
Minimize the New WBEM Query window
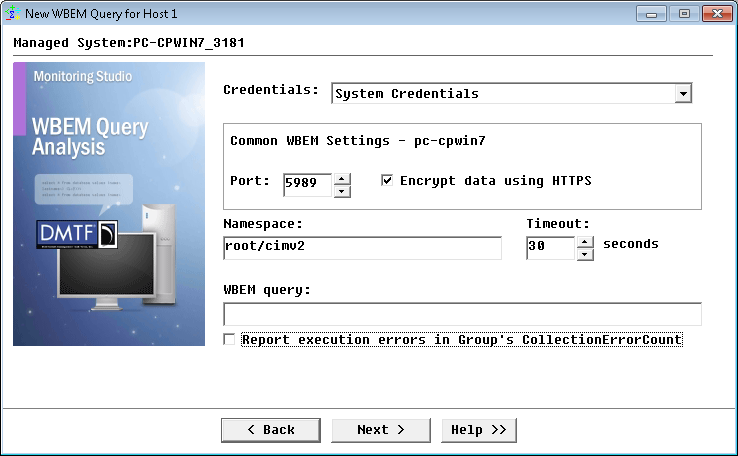651,14
